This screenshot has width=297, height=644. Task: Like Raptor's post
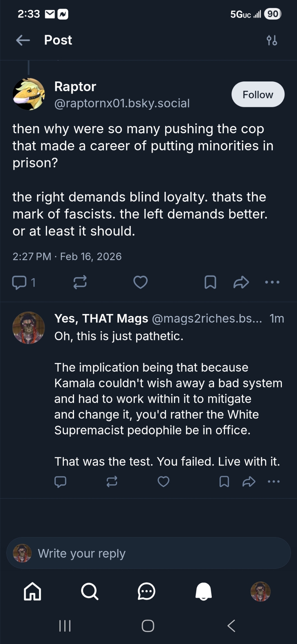coord(140,282)
